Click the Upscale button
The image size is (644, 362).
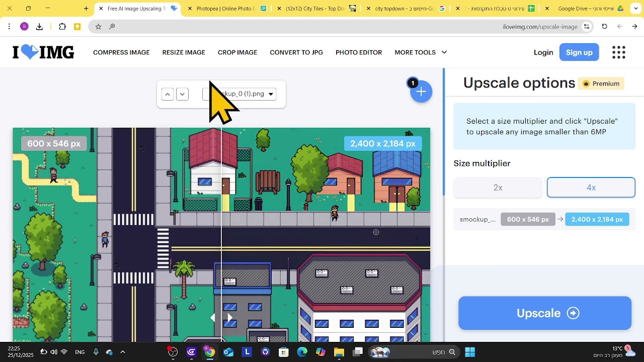pos(545,313)
